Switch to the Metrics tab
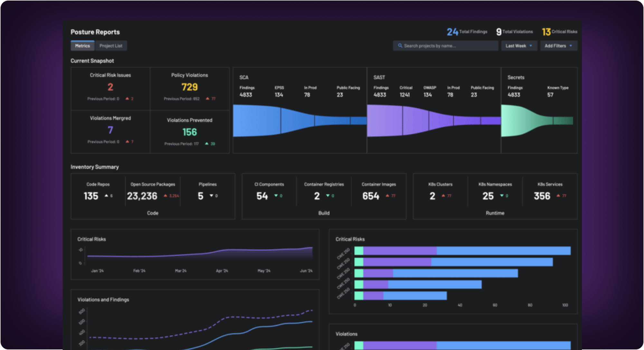 pos(82,46)
